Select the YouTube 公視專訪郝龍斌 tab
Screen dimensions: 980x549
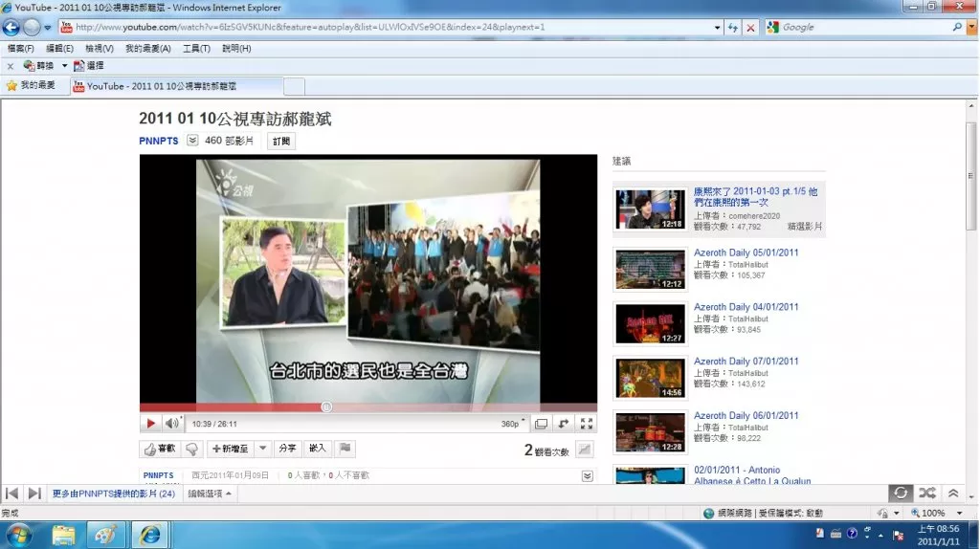coord(177,86)
